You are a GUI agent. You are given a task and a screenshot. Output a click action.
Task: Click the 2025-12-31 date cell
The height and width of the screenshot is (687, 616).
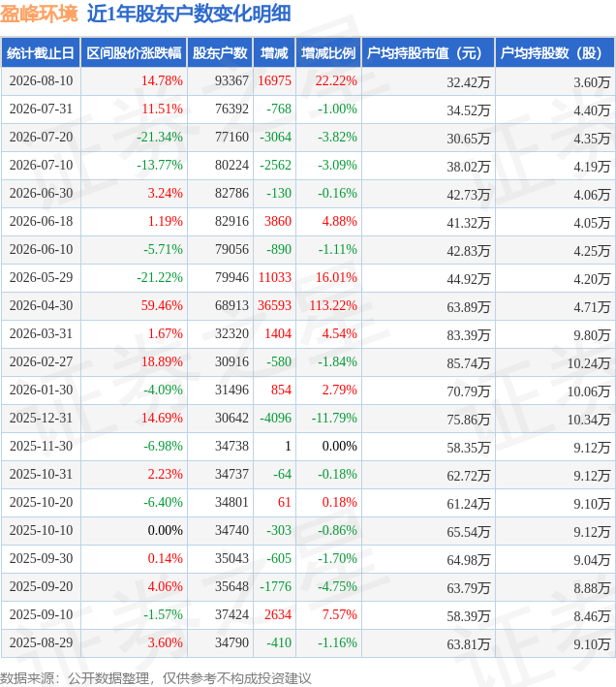(41, 418)
